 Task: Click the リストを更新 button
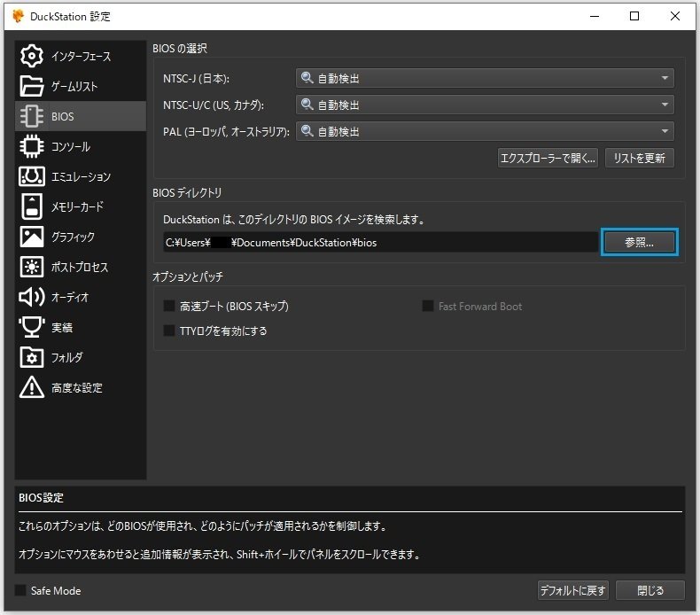[x=639, y=158]
